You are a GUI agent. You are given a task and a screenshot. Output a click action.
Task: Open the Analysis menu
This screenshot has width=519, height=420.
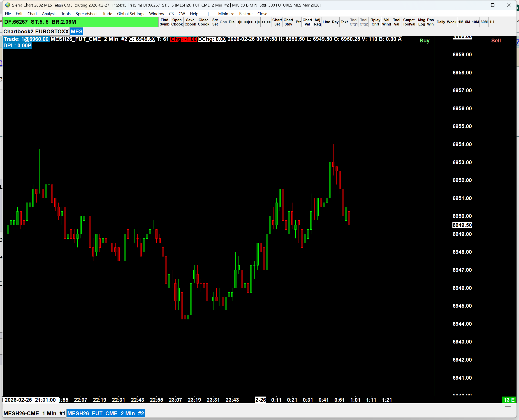(x=49, y=14)
